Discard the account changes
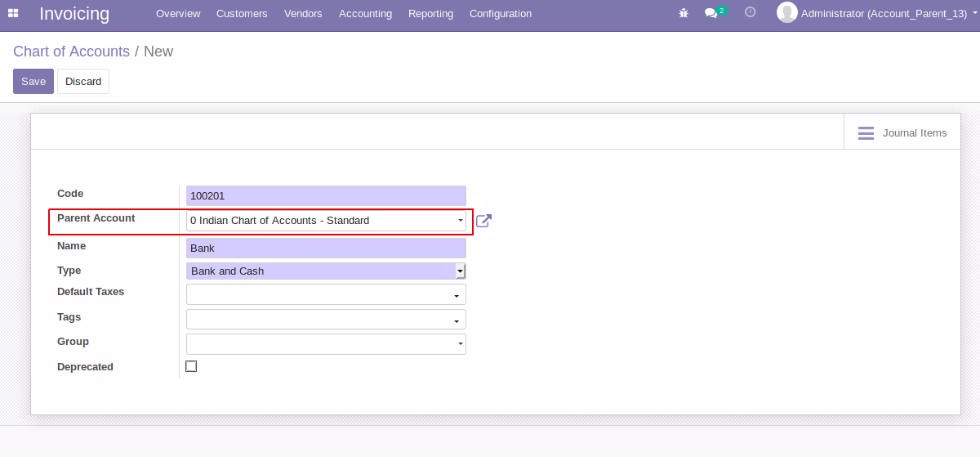The height and width of the screenshot is (457, 980). point(83,82)
